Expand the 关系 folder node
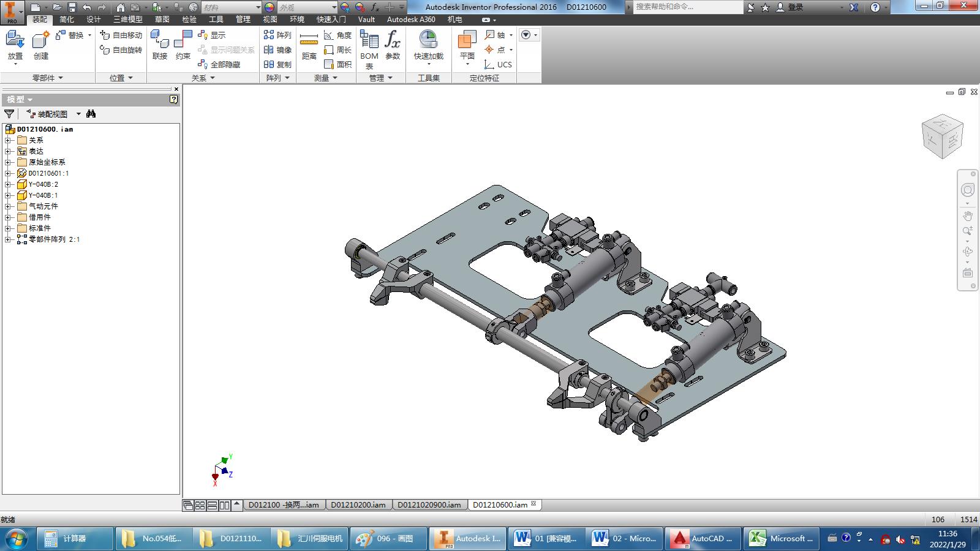Screen dimensions: 980x551 7,140
